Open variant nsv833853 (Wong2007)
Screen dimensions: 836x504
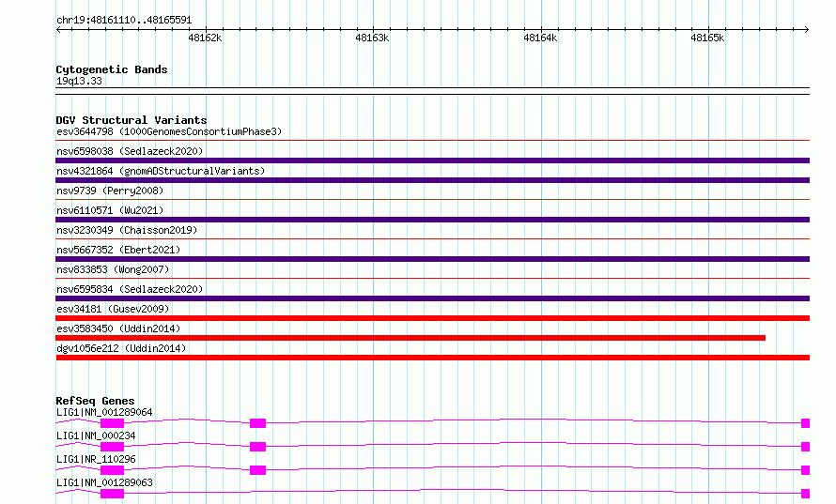coord(113,269)
